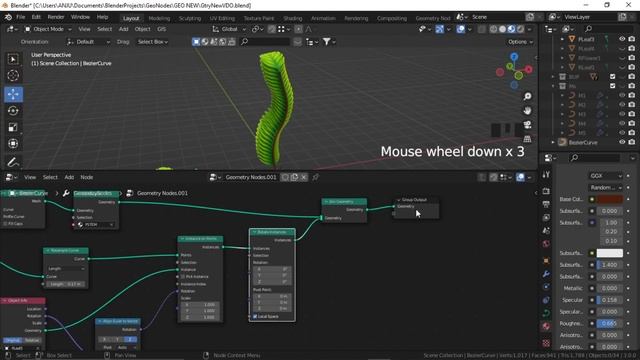Activate the Rotate tool
Image resolution: width=640 pixels, height=360 pixels.
pos(13,111)
